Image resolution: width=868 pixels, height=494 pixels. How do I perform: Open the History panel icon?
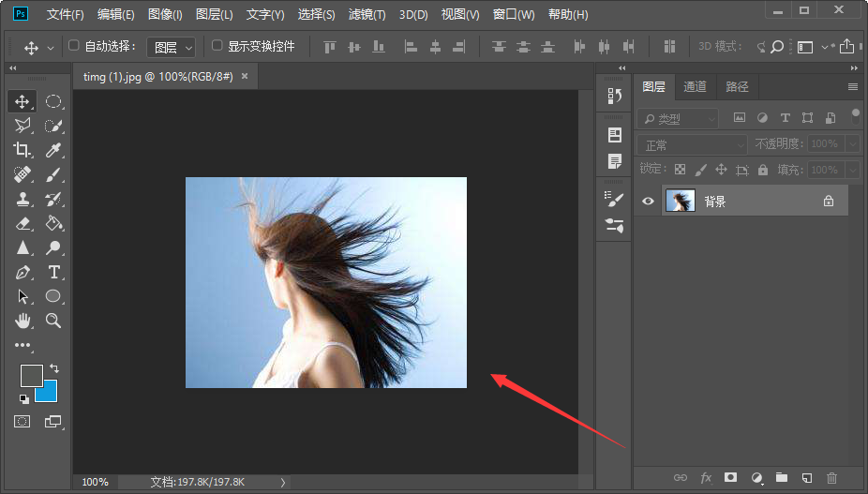coord(614,96)
